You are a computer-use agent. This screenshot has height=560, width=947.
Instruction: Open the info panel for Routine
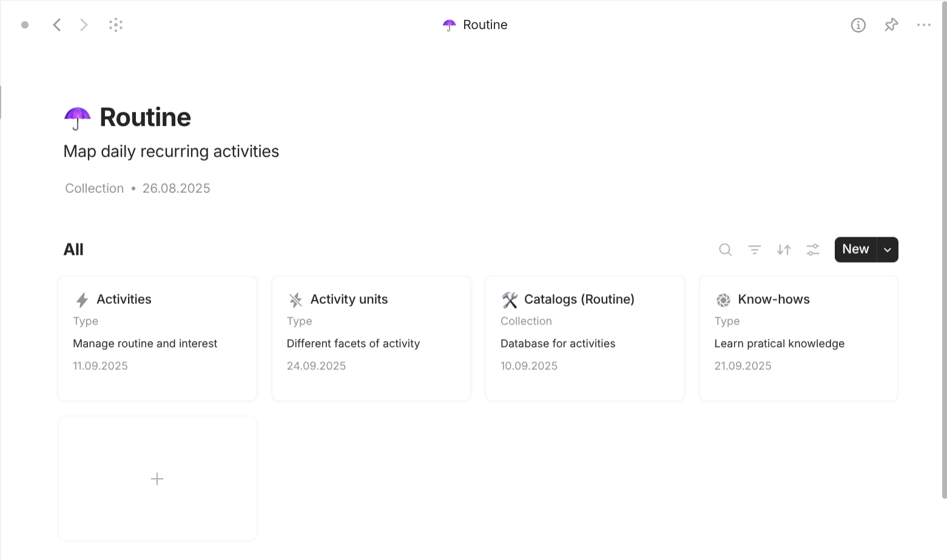[858, 25]
